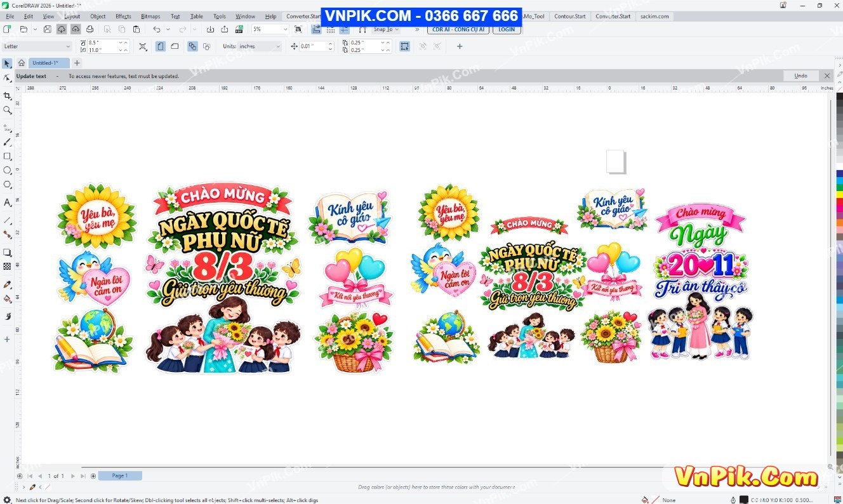Click the Undo arrow icon
This screenshot has width=843, height=504.
tap(156, 29)
